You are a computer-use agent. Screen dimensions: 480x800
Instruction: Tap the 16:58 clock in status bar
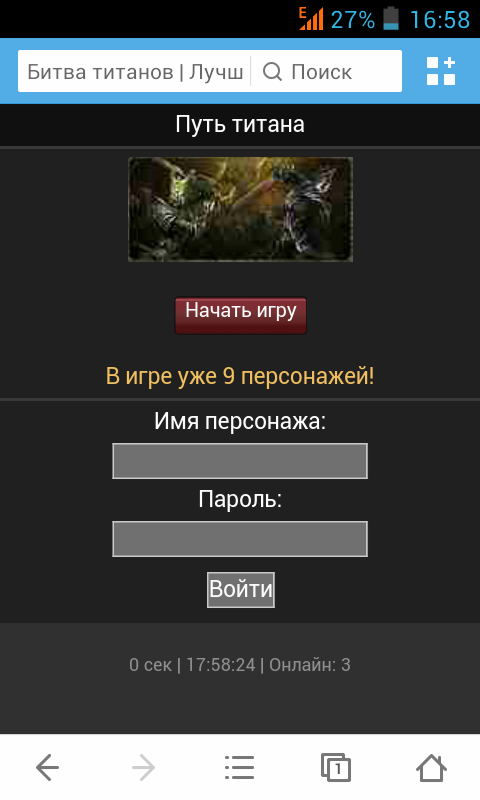(x=440, y=19)
